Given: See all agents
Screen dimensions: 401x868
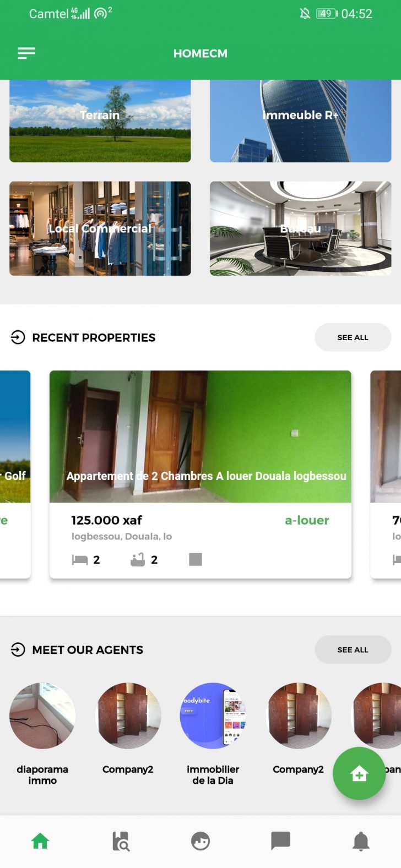Looking at the screenshot, I should 353,650.
